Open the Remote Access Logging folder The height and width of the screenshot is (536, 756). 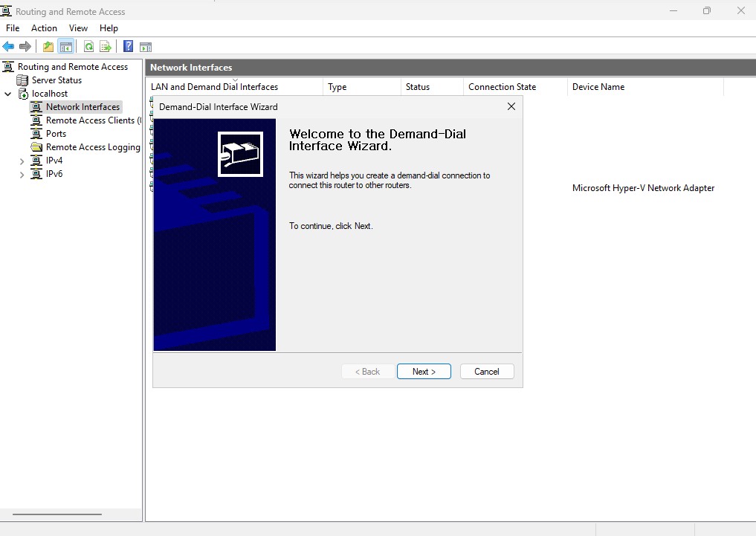(92, 147)
